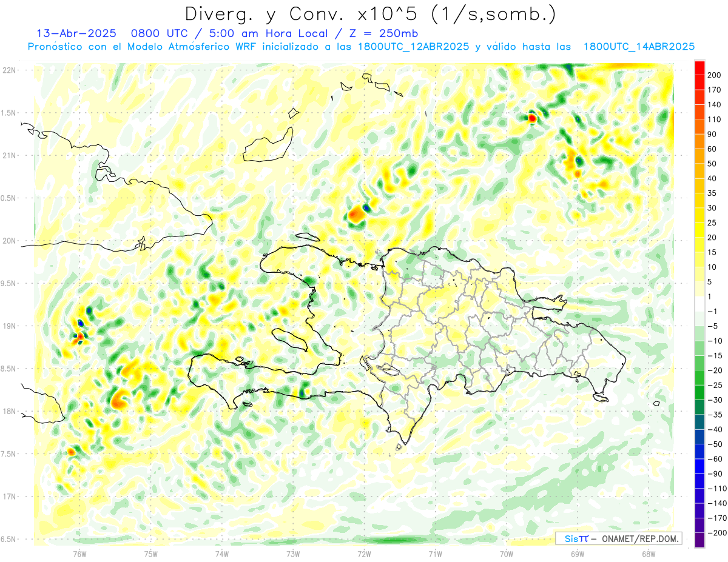This screenshot has width=728, height=562.
Task: Click the "1800UTC_14ABR2025" valid-until time text
Action: [x=639, y=47]
